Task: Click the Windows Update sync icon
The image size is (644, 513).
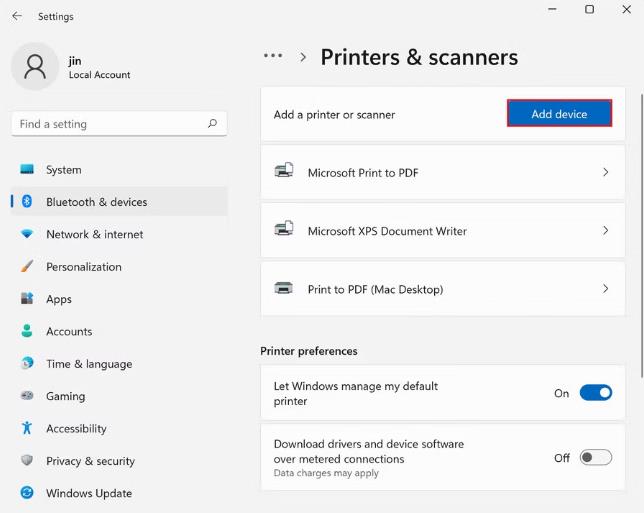Action: [27, 493]
